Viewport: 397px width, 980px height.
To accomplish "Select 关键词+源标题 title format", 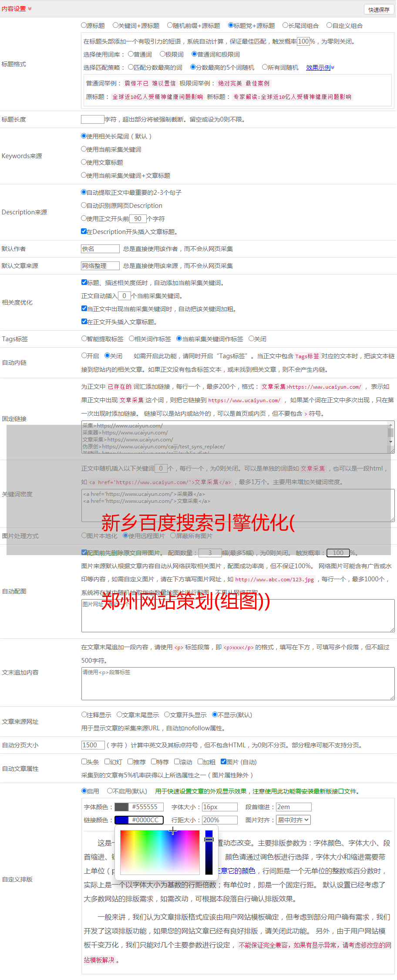I will tap(115, 25).
